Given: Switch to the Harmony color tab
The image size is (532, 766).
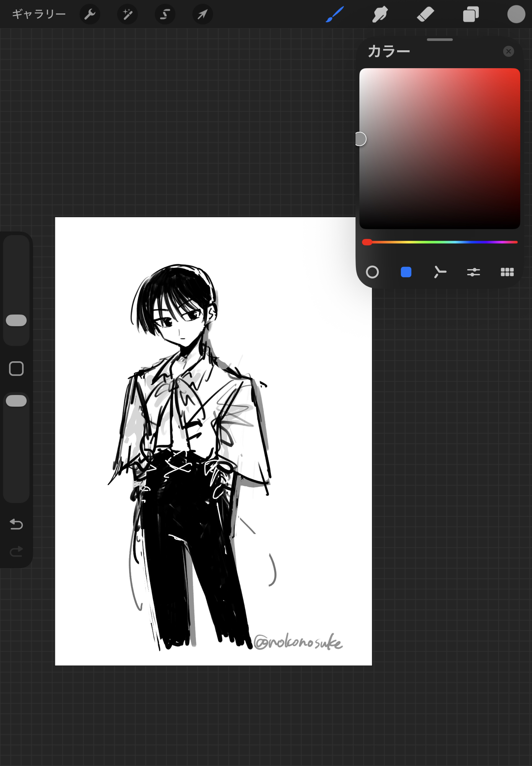Looking at the screenshot, I should coord(440,272).
